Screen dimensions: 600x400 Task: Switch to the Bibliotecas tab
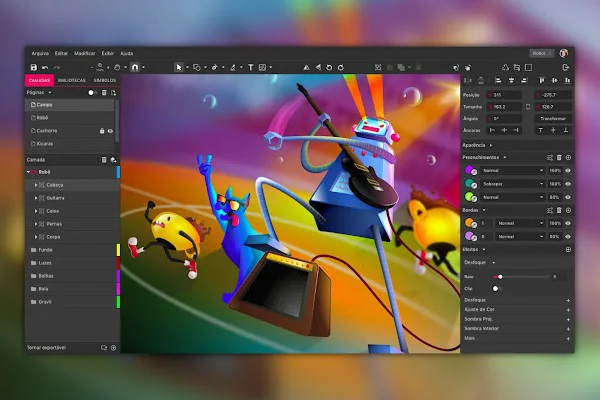click(x=72, y=80)
